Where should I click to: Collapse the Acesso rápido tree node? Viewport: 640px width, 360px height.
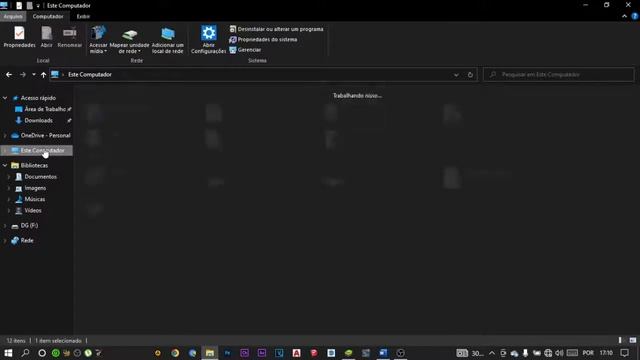pyautogui.click(x=5, y=98)
